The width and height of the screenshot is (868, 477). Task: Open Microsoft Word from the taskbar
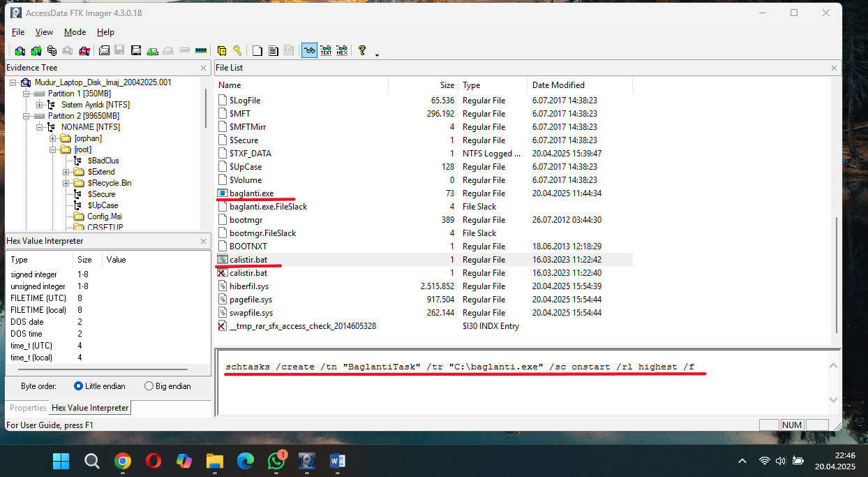point(338,461)
